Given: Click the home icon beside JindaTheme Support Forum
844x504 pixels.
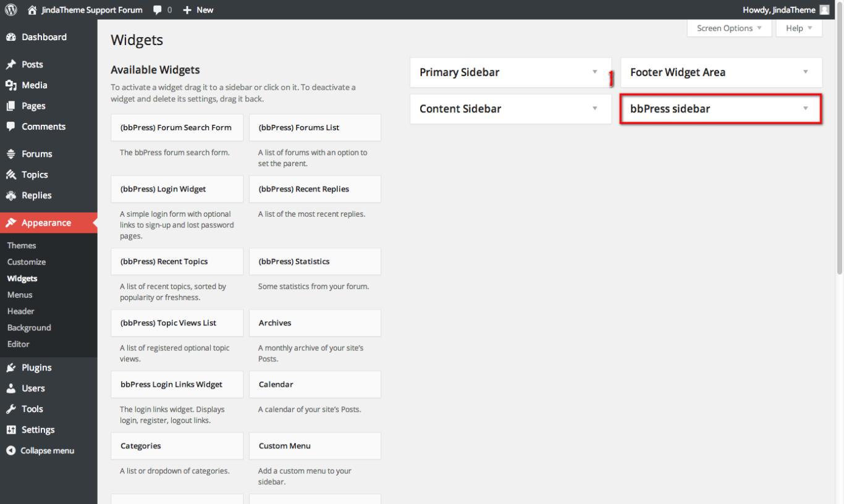Looking at the screenshot, I should [32, 10].
